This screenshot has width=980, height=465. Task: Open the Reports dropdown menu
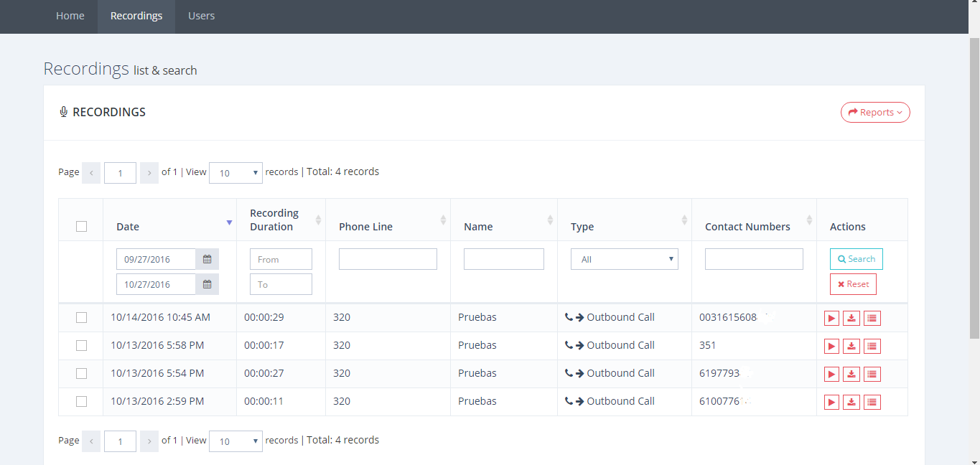click(875, 113)
